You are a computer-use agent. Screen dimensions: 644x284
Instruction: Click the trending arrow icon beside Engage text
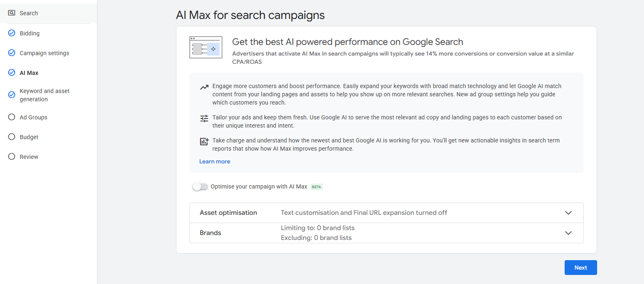204,87
